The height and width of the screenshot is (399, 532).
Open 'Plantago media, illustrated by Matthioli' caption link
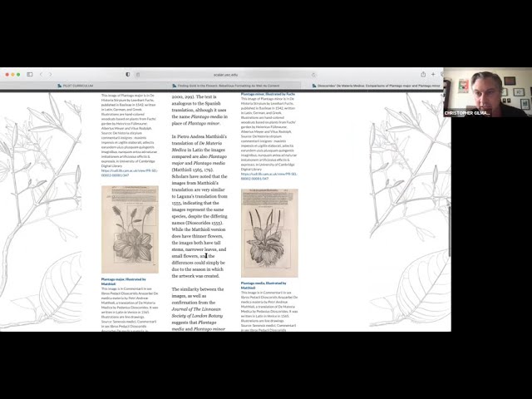tap(264, 285)
